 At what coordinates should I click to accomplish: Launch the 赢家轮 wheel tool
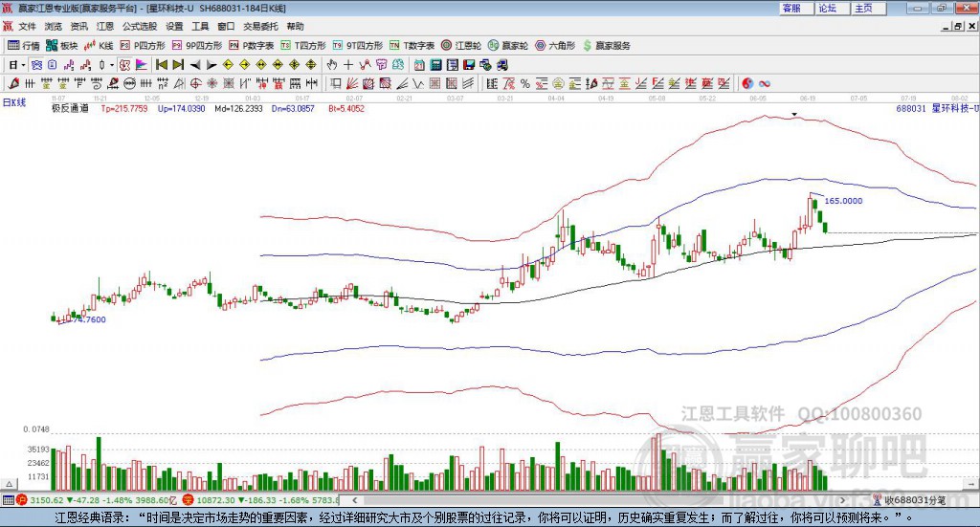pyautogui.click(x=508, y=46)
